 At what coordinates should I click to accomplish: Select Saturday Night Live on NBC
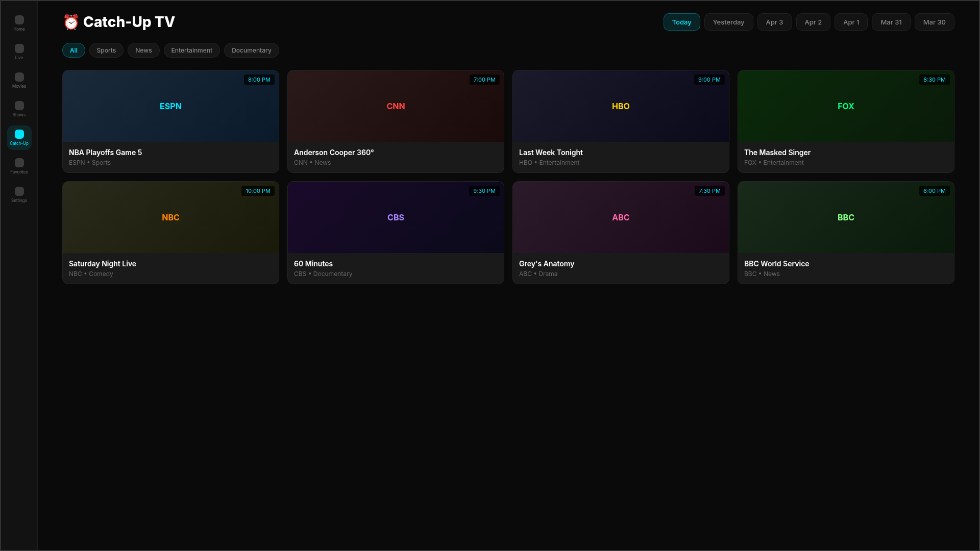coord(170,232)
